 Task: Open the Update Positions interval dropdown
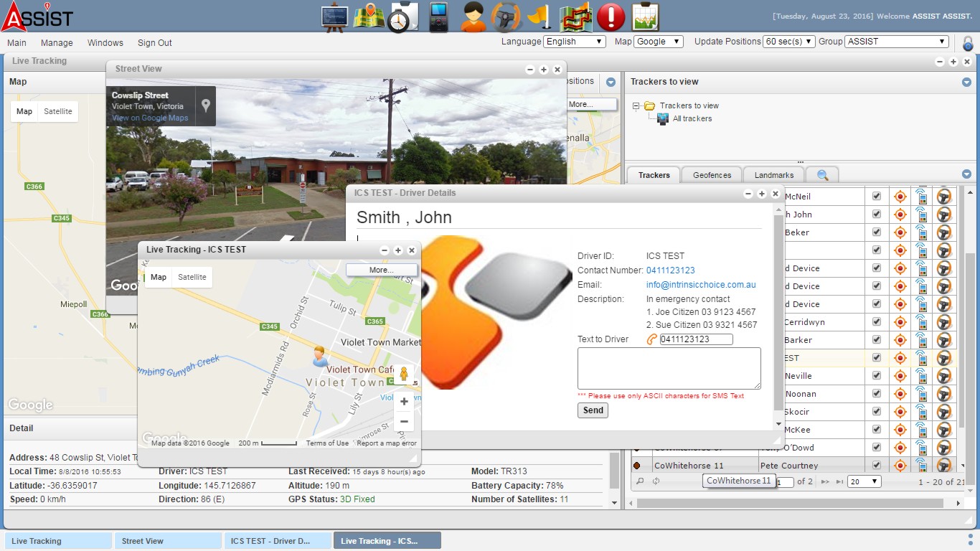pos(788,42)
